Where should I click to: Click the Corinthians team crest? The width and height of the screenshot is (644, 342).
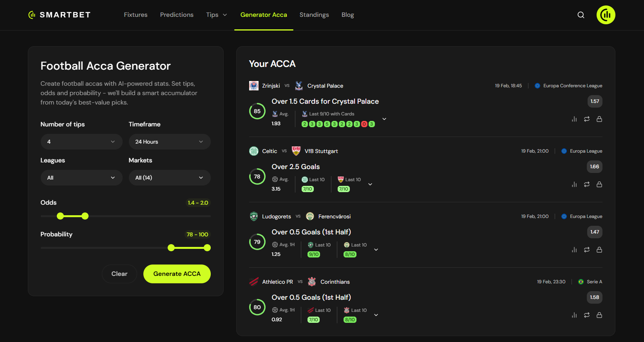pyautogui.click(x=312, y=282)
